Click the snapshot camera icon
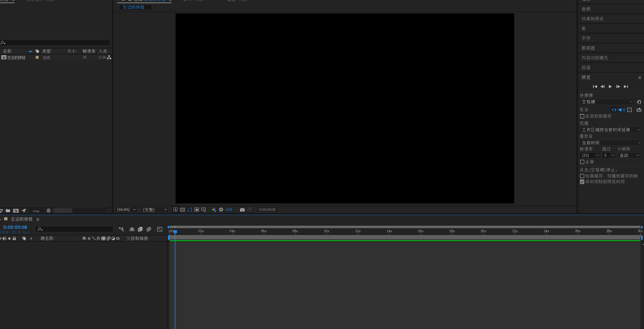 tap(242, 210)
